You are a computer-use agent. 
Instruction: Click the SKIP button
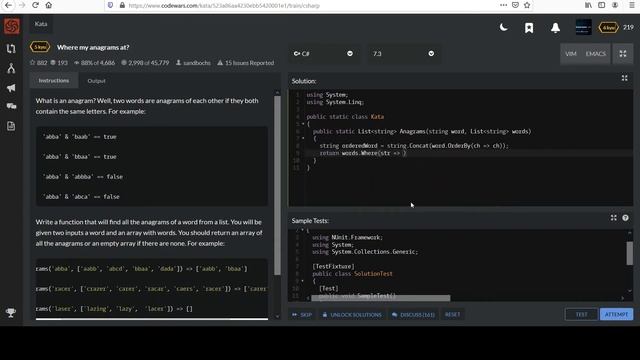(x=302, y=315)
